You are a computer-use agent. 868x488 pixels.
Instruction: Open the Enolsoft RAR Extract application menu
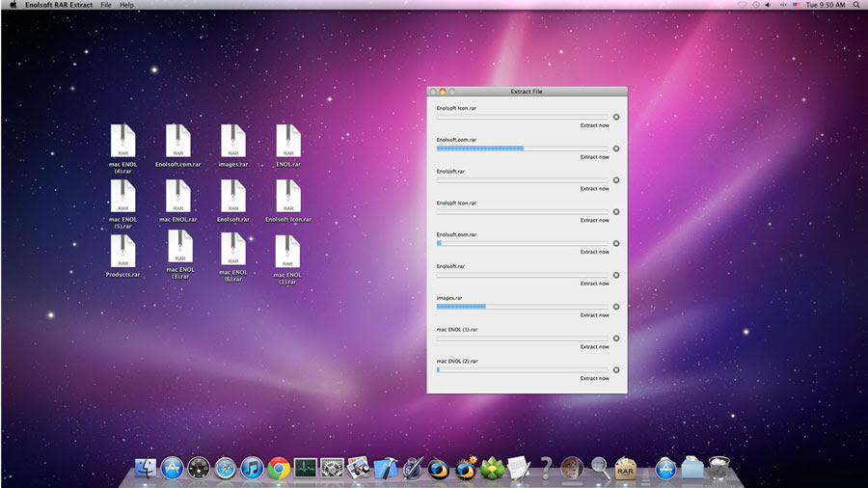pos(58,5)
